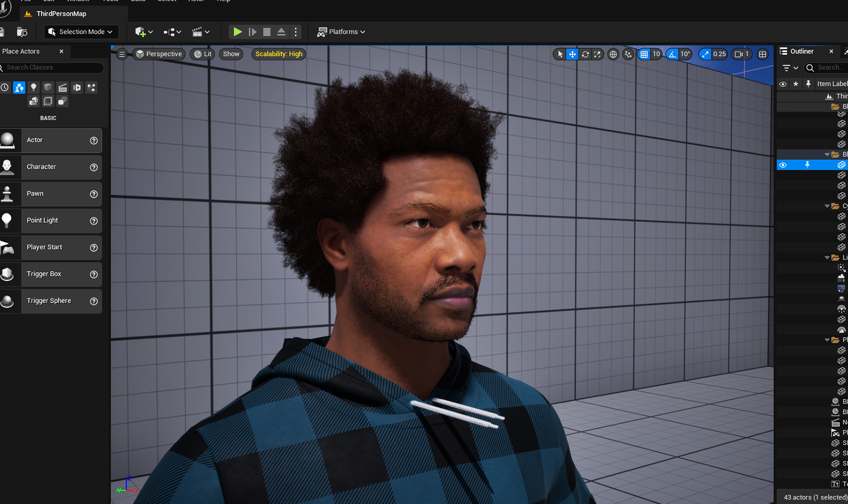Open rotation snap value 10°
Image resolution: width=848 pixels, height=504 pixels.
685,54
